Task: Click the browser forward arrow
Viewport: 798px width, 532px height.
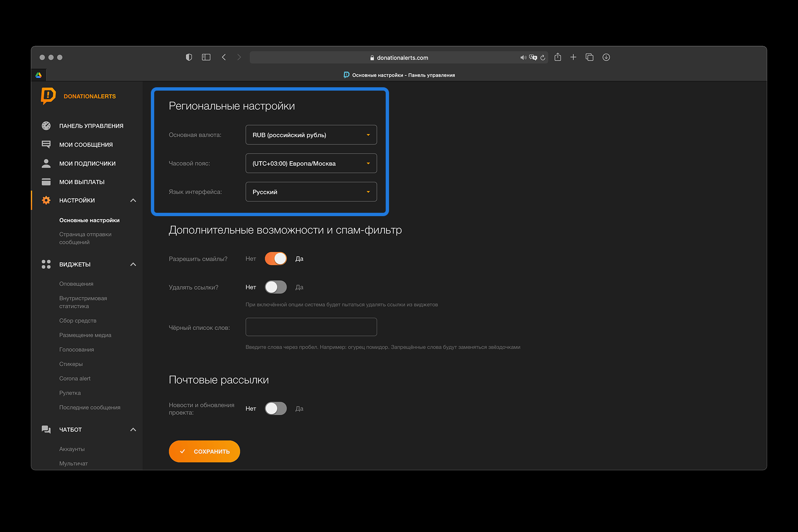Action: click(239, 57)
